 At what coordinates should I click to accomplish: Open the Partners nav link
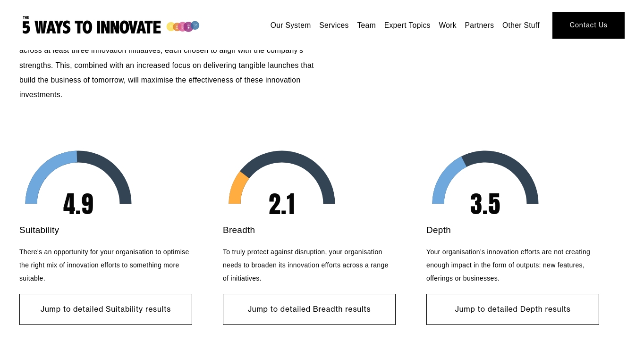tap(479, 25)
